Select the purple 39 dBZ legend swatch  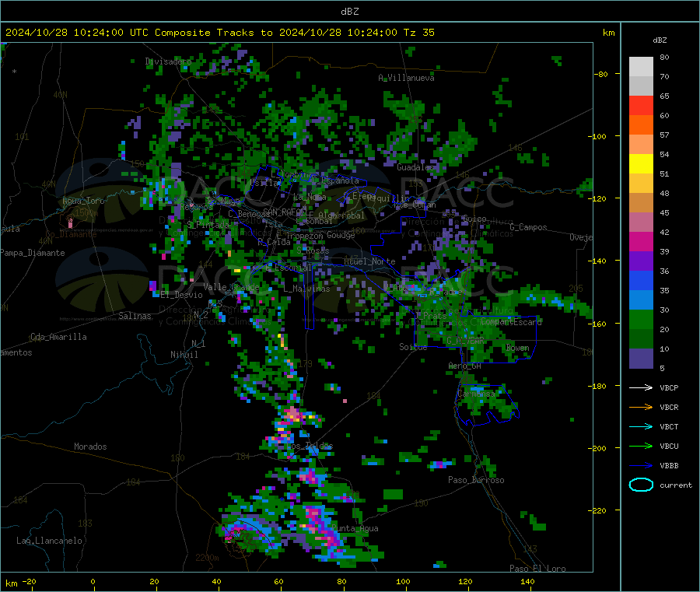coord(641,261)
